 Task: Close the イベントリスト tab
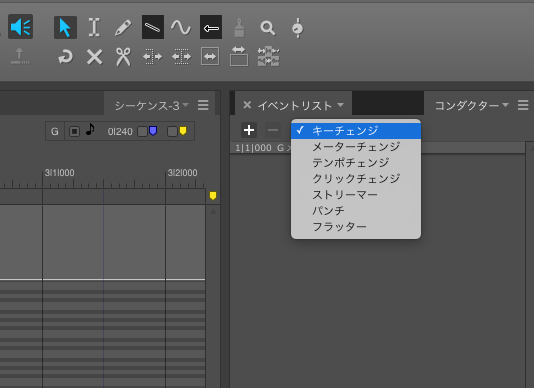coord(247,105)
